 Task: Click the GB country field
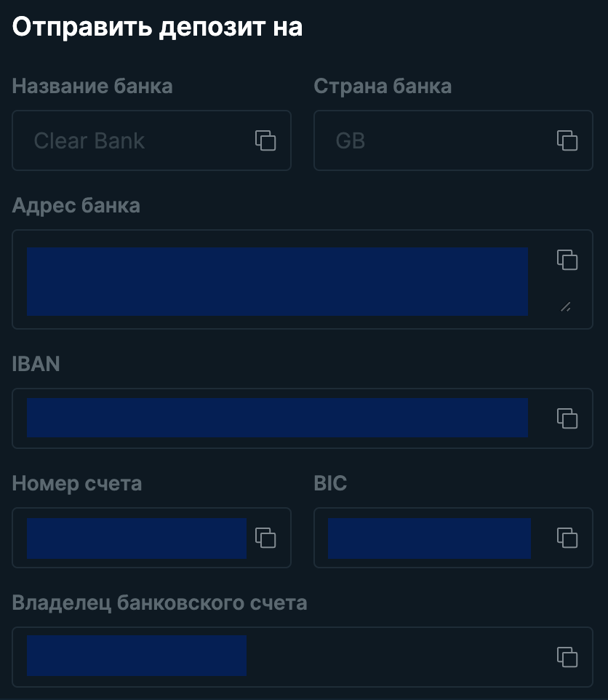[453, 140]
